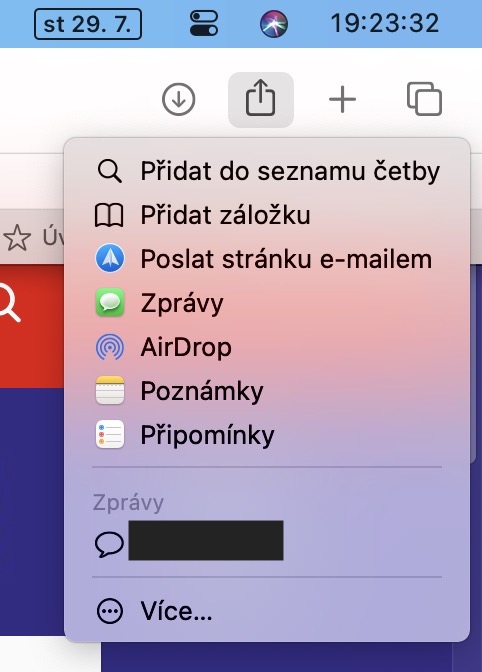The height and width of the screenshot is (672, 482).
Task: Share via AirDrop icon
Action: (x=110, y=347)
